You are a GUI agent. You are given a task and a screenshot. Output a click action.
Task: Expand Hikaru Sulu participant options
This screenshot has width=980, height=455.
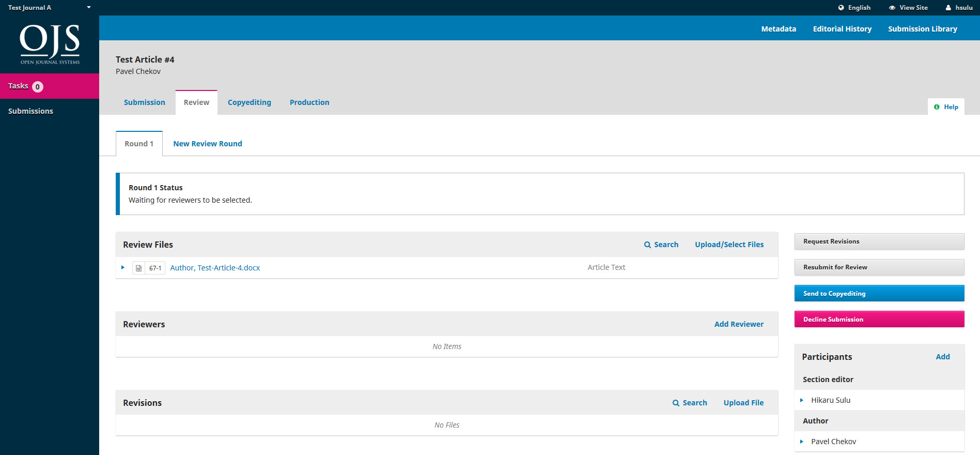point(802,400)
